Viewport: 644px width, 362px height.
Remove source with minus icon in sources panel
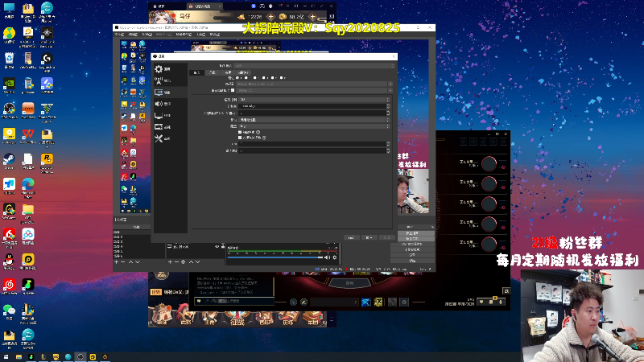[176, 262]
